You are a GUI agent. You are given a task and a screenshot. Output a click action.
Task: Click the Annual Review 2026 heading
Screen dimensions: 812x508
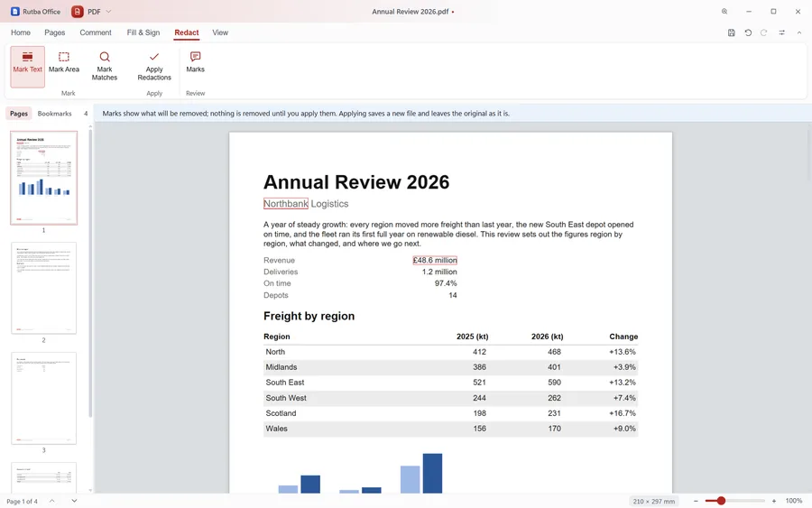pyautogui.click(x=356, y=182)
